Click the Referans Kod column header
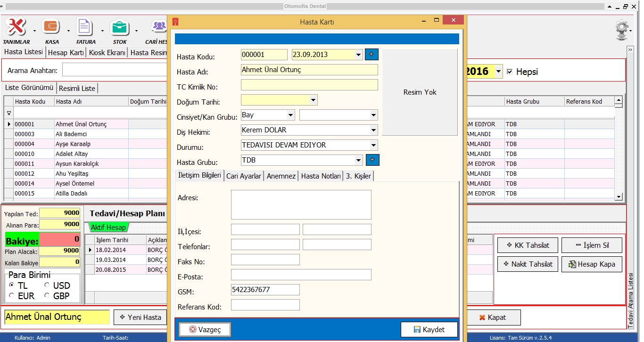The image size is (644, 342). tap(589, 101)
